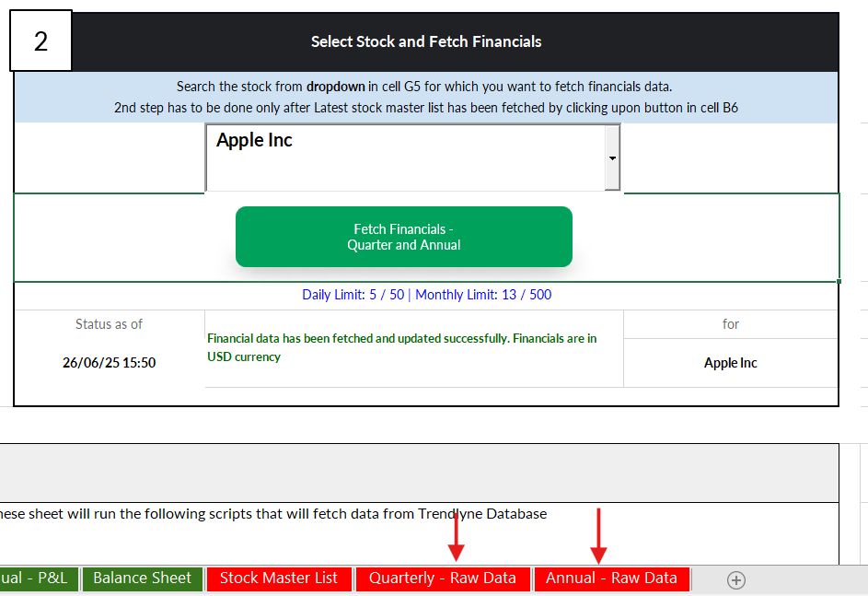The image size is (868, 596).
Task: Click the status date 26/06/25 15:50 cell
Action: coord(109,363)
